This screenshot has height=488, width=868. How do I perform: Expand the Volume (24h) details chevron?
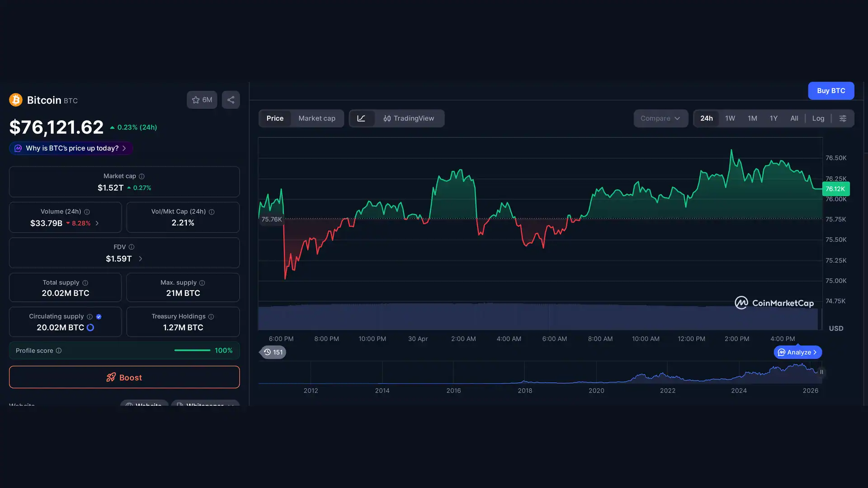coord(97,223)
